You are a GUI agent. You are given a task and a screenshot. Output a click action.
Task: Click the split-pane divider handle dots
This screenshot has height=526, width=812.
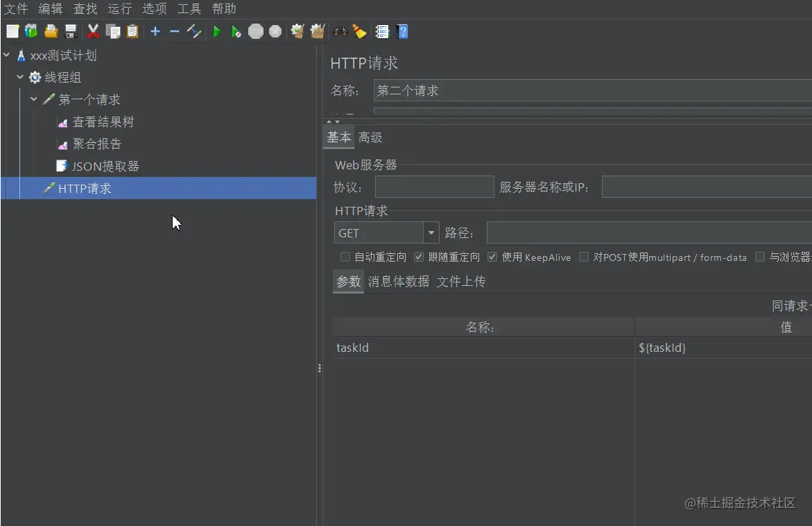point(320,368)
